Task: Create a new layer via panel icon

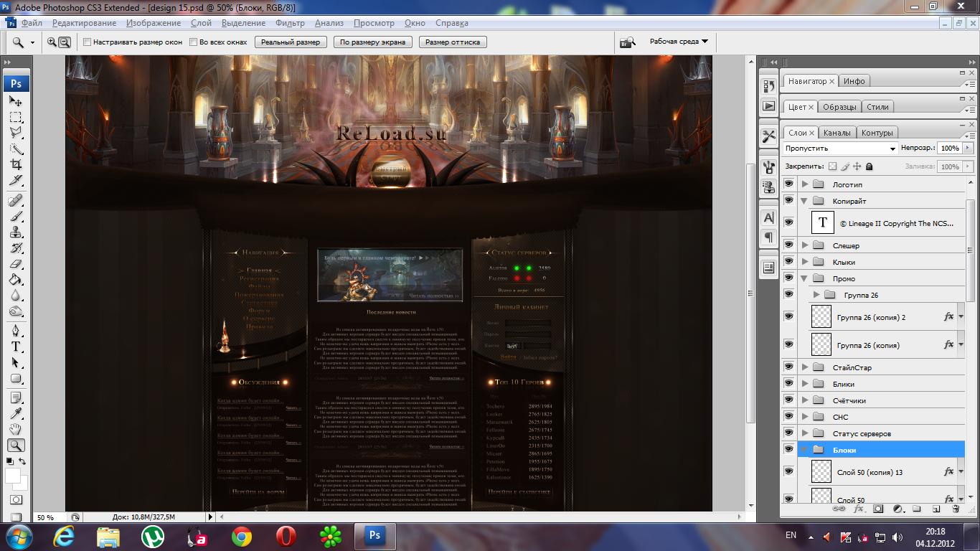Action: point(936,509)
